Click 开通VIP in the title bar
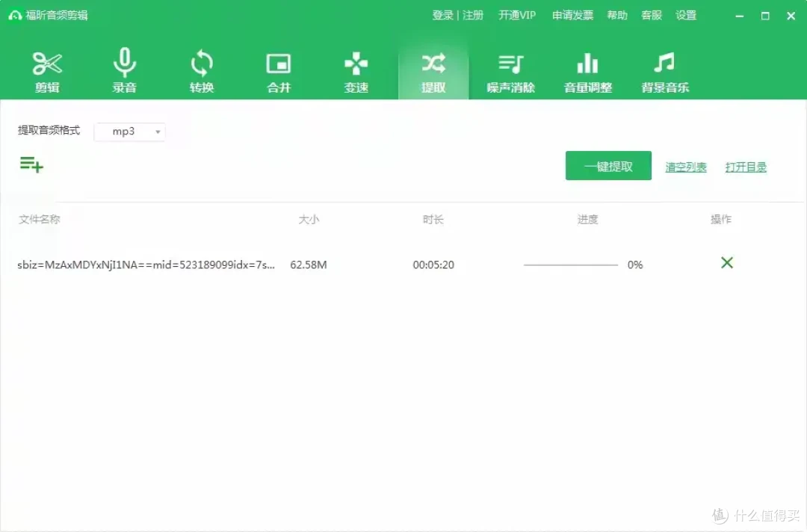807x532 pixels. tap(517, 16)
